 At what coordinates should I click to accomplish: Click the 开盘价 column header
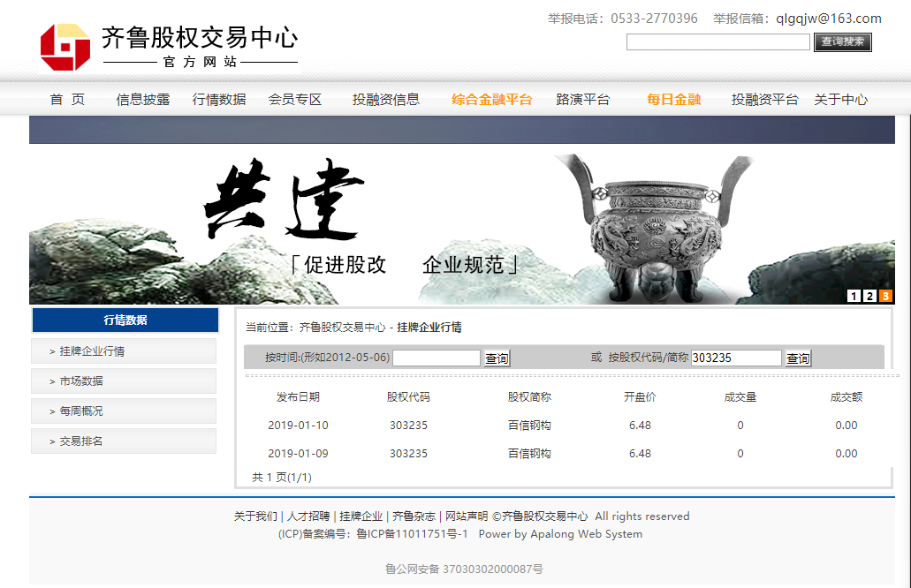(x=640, y=397)
